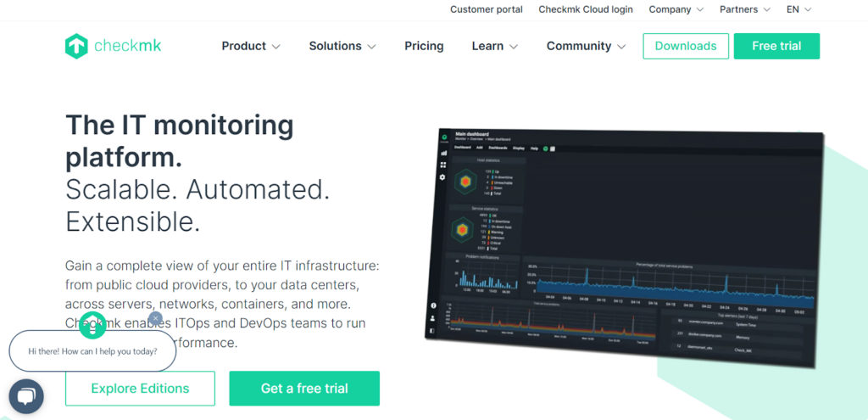Screen dimensions: 868x420
Task: Click the user icon in dashboard sidebar
Action: 433,318
